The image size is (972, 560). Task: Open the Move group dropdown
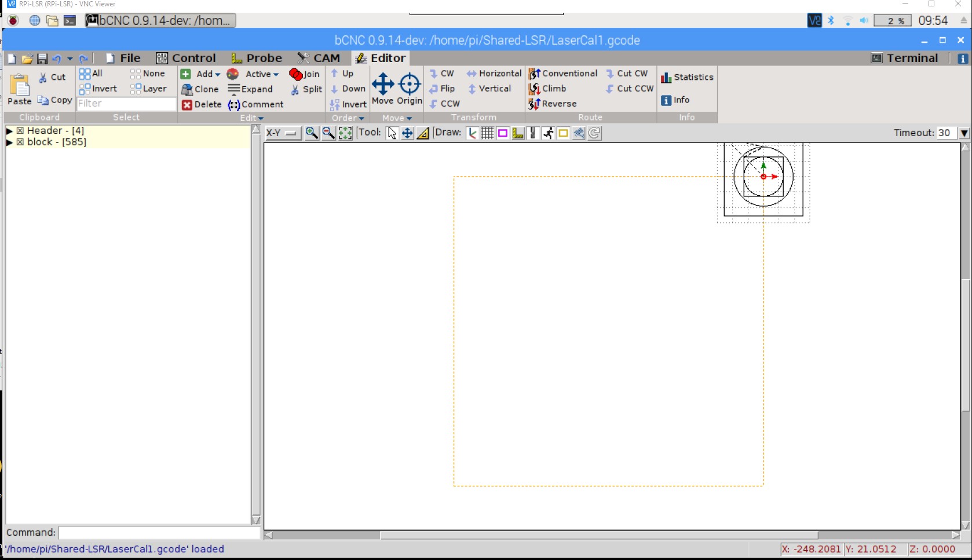397,118
